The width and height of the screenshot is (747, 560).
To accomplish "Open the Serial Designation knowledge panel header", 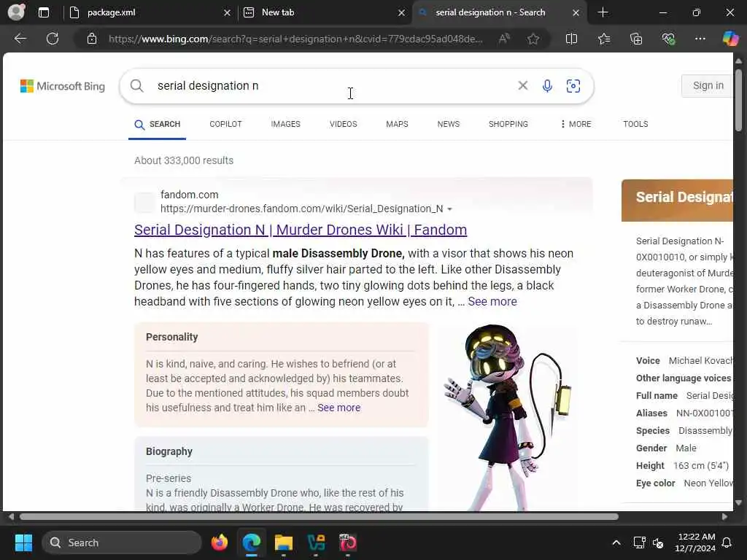I will (x=677, y=200).
